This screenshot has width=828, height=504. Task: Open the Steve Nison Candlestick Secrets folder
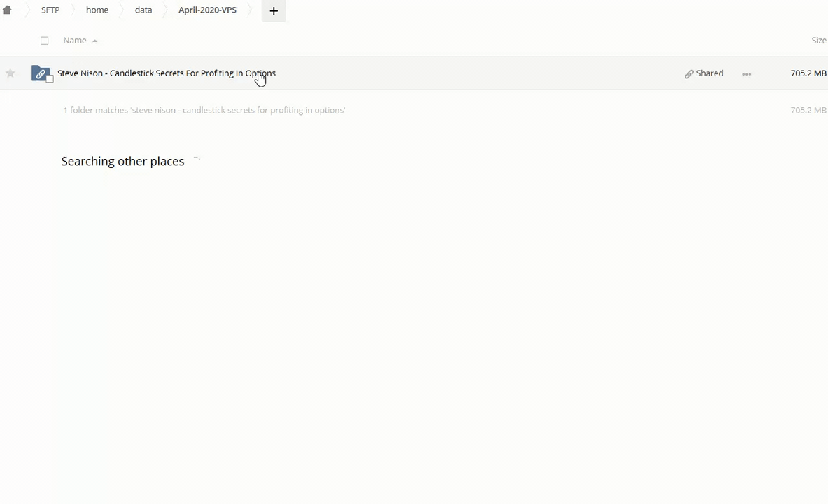[166, 73]
